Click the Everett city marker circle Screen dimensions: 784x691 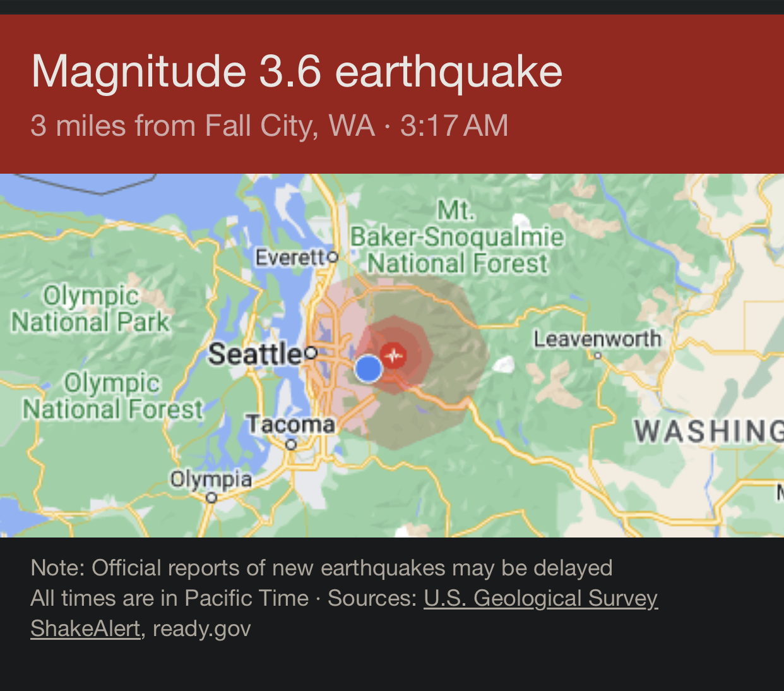point(333,257)
